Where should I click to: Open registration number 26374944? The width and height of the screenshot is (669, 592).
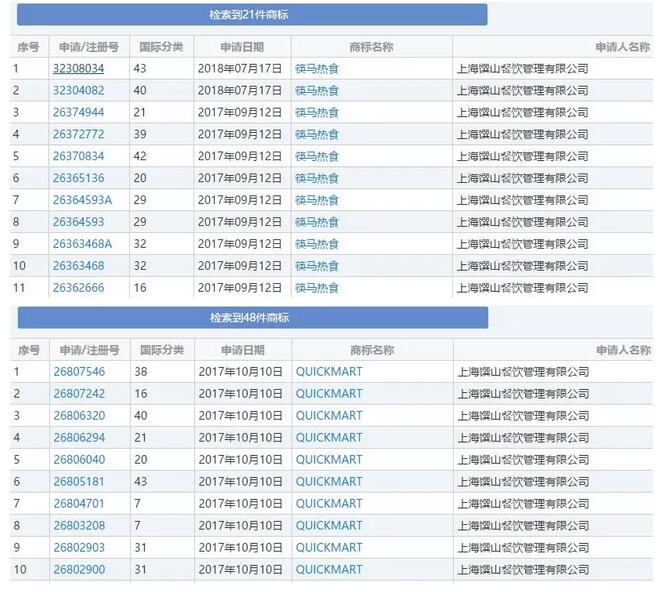coord(78,113)
